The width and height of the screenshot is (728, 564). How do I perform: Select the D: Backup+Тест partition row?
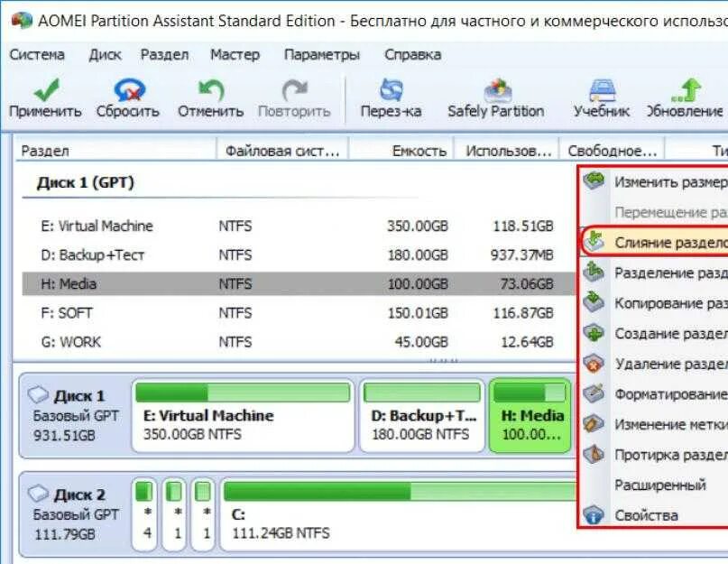click(x=299, y=254)
